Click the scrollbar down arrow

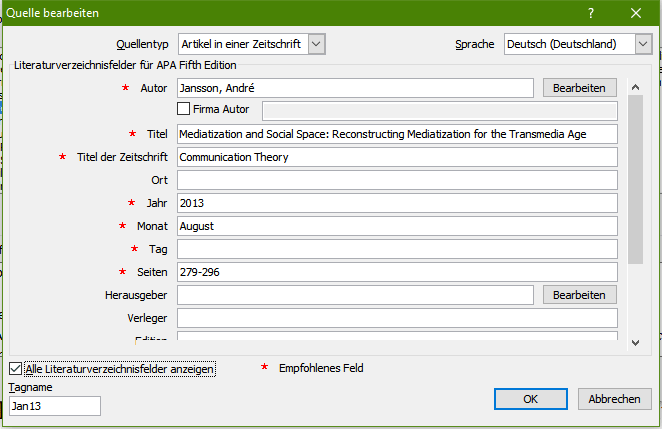(x=636, y=343)
